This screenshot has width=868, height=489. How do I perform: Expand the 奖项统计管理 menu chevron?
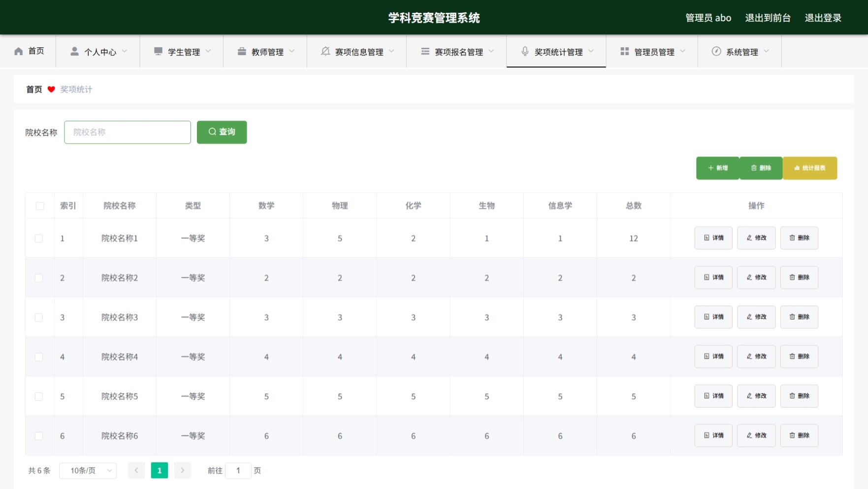click(591, 51)
